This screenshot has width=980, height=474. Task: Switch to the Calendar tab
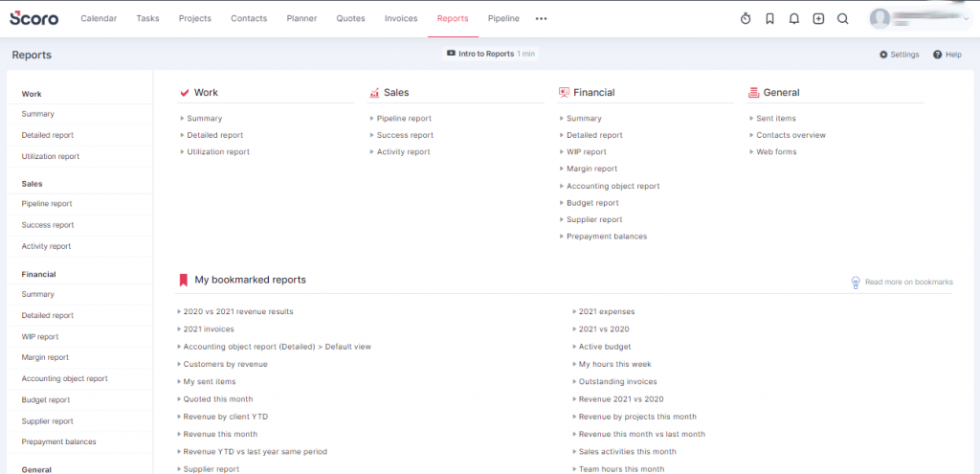coord(99,19)
